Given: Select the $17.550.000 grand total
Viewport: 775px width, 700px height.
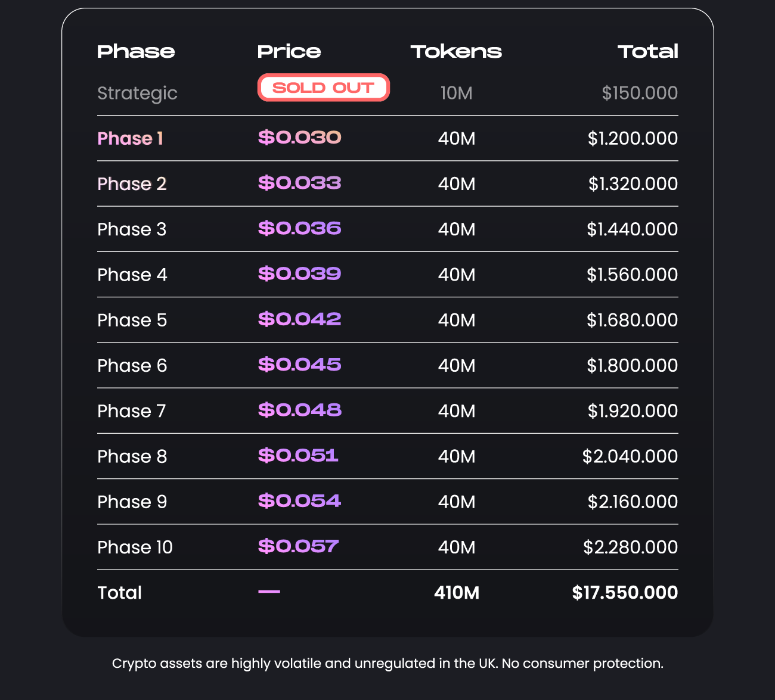Looking at the screenshot, I should pos(625,593).
